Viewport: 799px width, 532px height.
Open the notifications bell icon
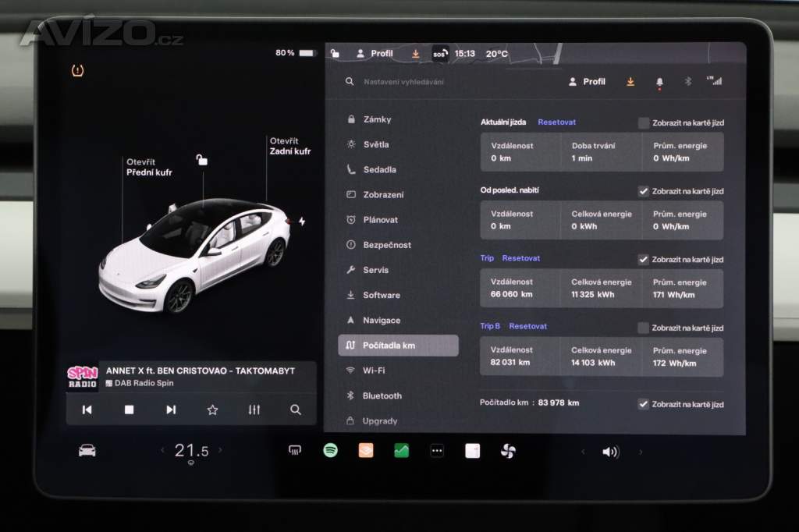point(659,82)
